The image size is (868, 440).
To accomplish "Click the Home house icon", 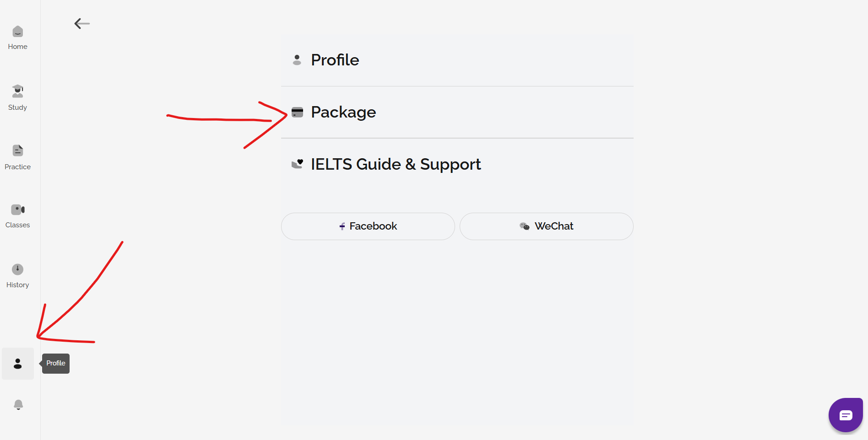I will click(17, 32).
